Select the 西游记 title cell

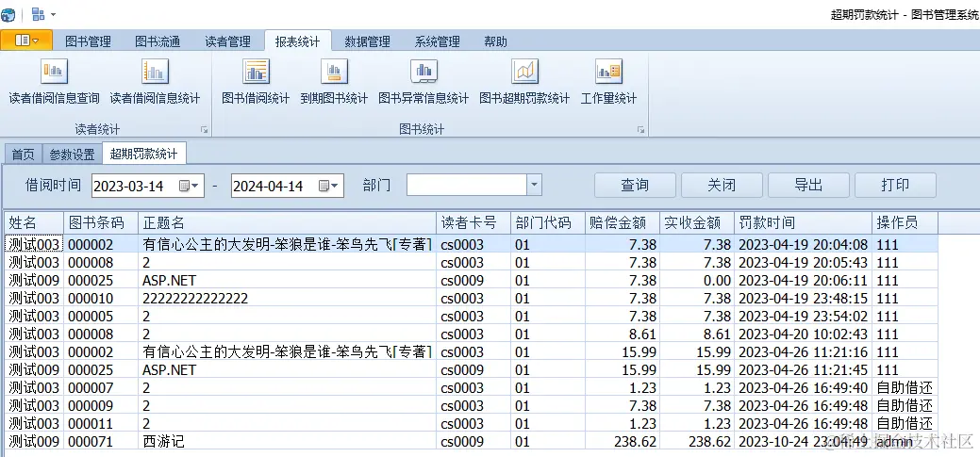[287, 441]
